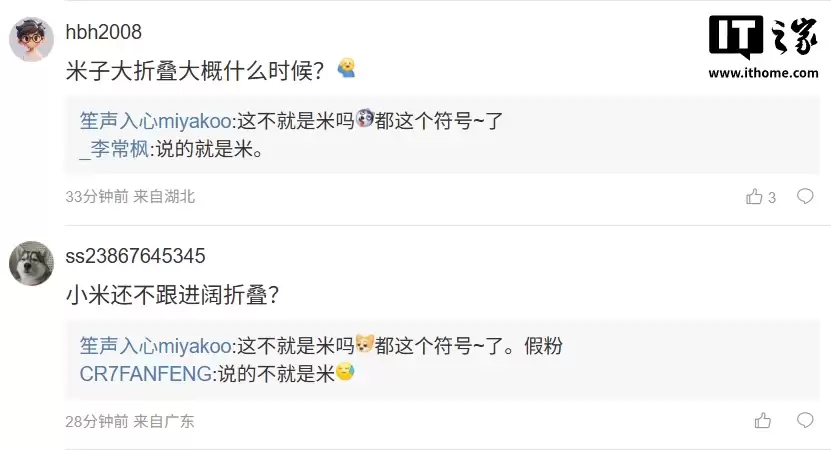This screenshot has width=831, height=450.
Task: Reply to hbh2008's comment via bubble icon
Action: coord(805,196)
